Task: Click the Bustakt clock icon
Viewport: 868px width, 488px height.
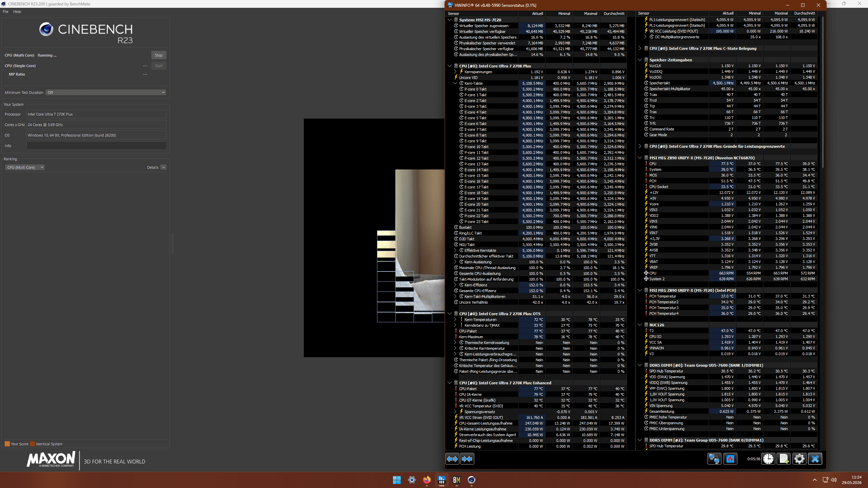Action: click(x=456, y=227)
